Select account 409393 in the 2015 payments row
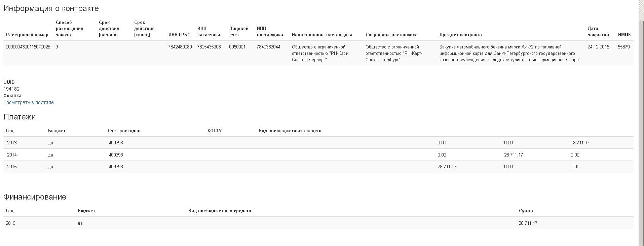 coord(116,167)
